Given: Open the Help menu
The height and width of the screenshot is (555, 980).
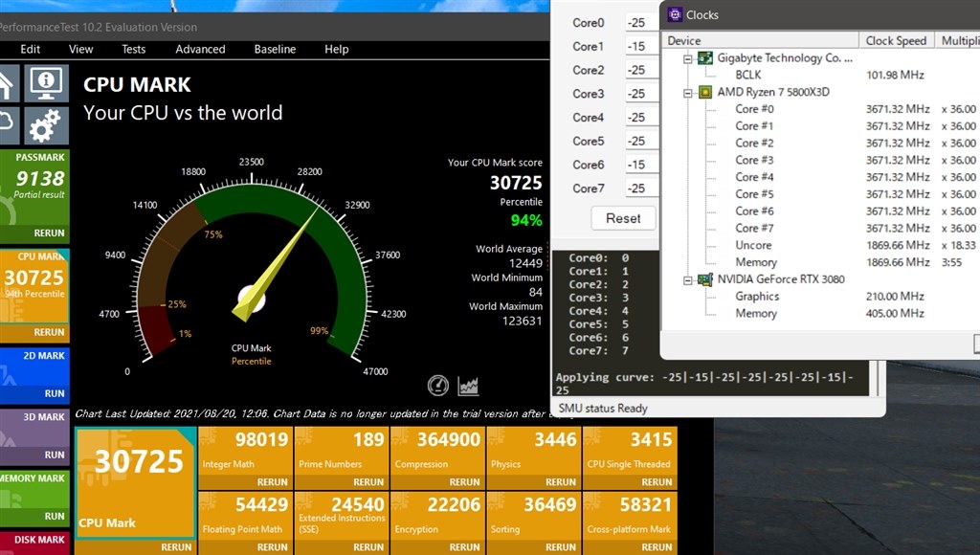Looking at the screenshot, I should pos(336,50).
